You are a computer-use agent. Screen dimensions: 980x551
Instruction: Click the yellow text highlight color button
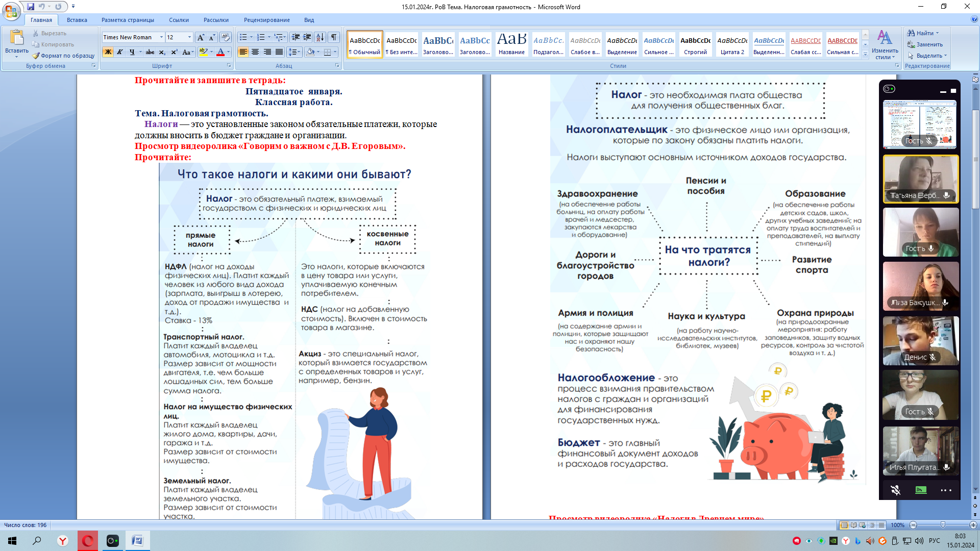click(x=203, y=52)
